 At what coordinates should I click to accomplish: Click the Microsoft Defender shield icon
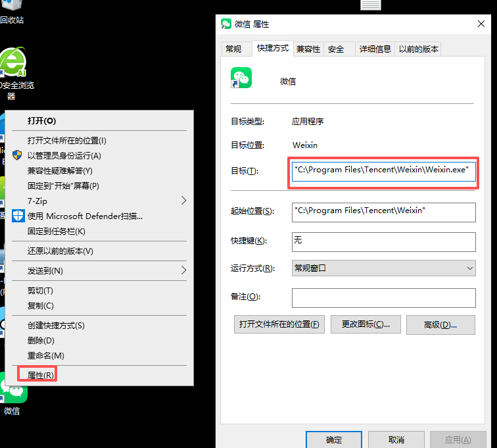(18, 216)
